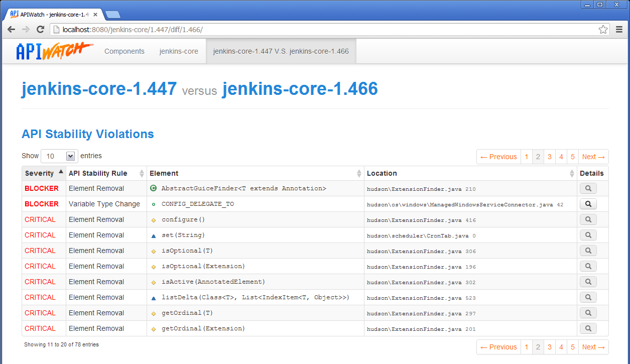The height and width of the screenshot is (364, 630).
Task: Sort table by Element column
Action: (256, 173)
